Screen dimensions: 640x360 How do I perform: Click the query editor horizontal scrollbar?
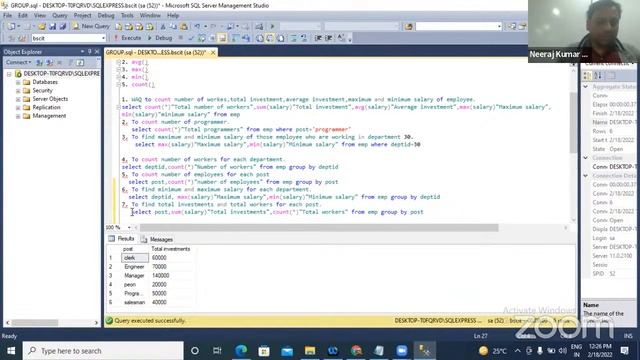point(318,227)
